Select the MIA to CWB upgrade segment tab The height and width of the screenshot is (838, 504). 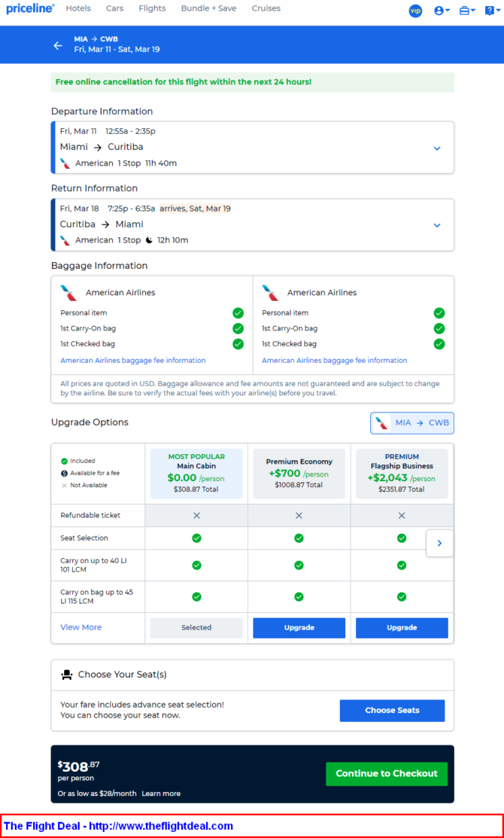[412, 422]
